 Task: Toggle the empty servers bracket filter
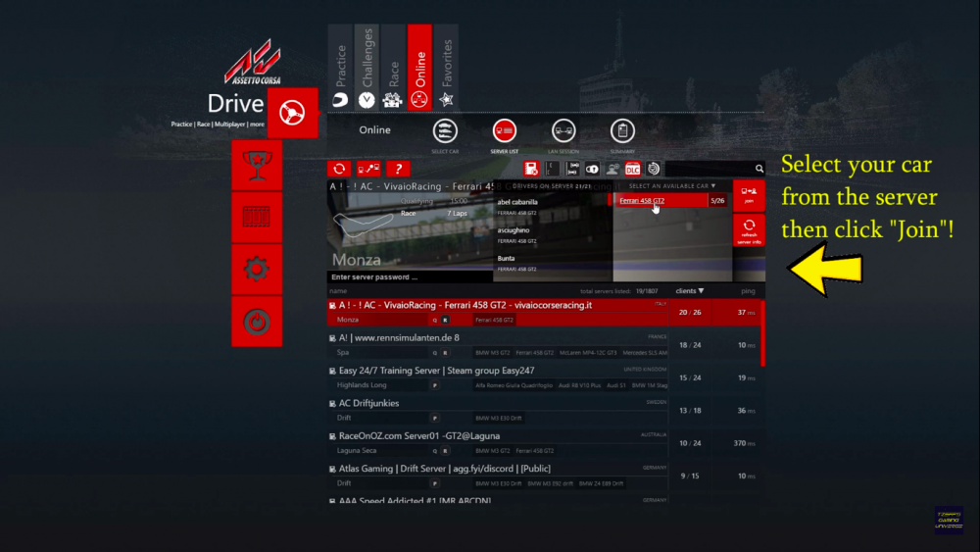coord(552,169)
